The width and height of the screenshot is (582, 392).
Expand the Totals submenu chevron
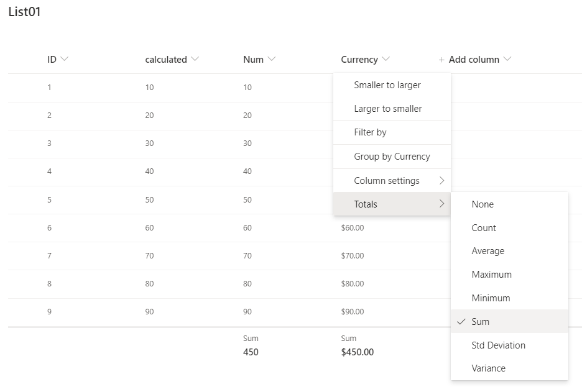[x=442, y=204]
